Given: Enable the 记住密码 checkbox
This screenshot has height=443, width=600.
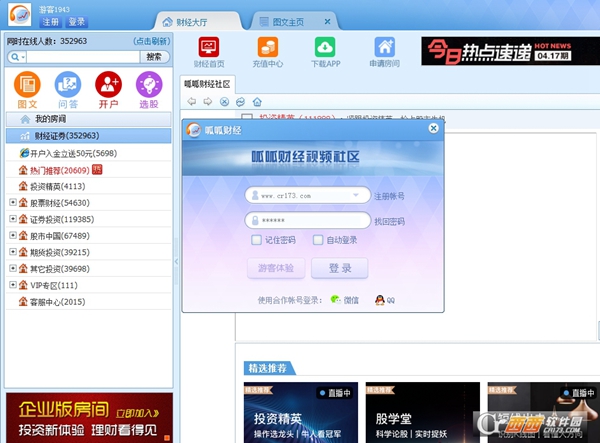Looking at the screenshot, I should (x=256, y=240).
